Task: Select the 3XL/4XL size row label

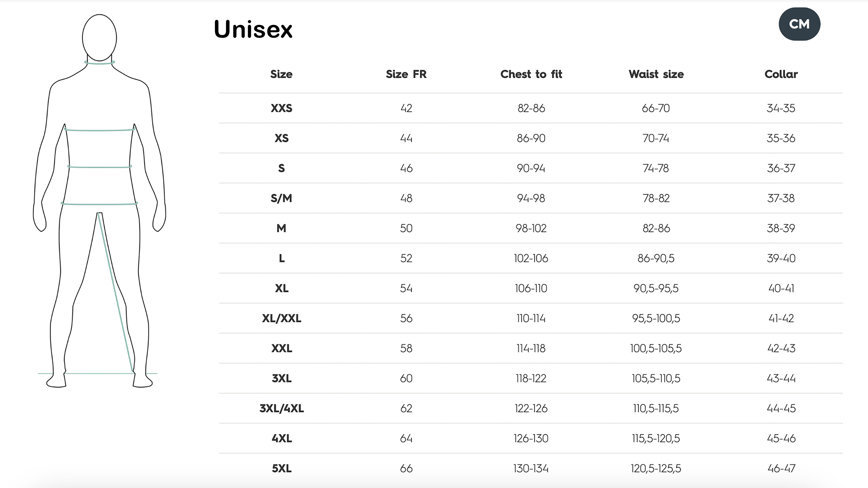Action: (281, 408)
